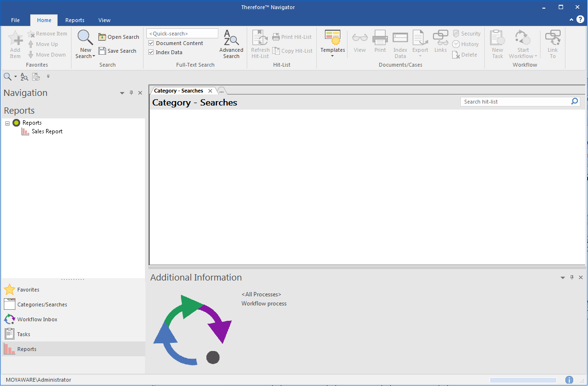The height and width of the screenshot is (386, 588).
Task: Uncheck the Document Content checkbox
Action: (x=151, y=43)
